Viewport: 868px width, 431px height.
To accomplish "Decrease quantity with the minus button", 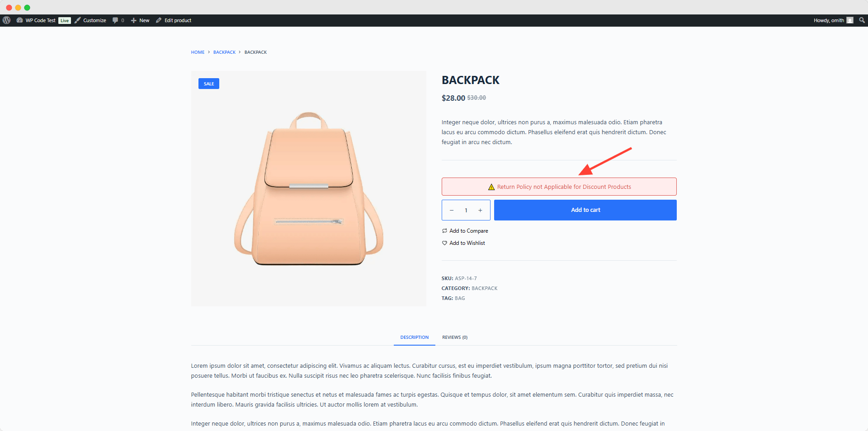I will [x=452, y=210].
